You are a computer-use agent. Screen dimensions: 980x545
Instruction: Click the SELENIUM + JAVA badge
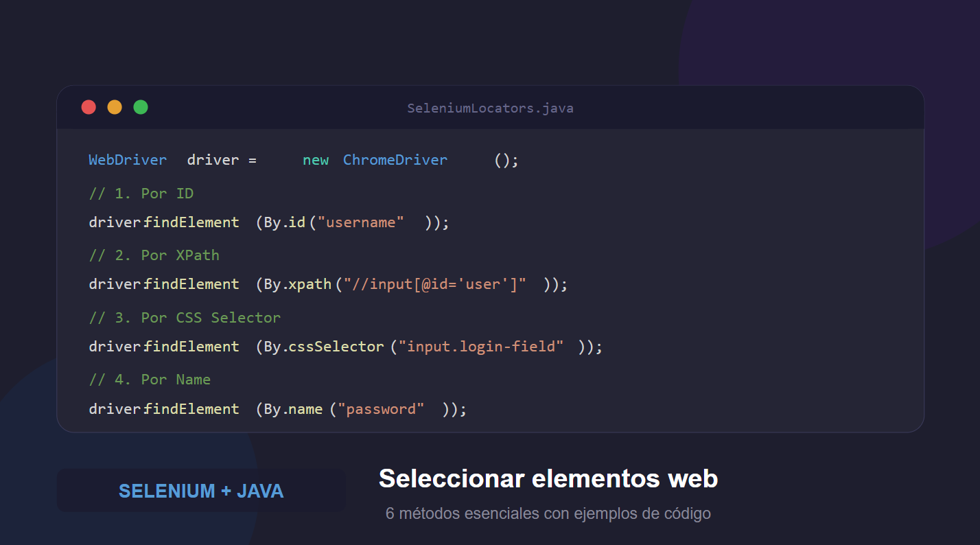[x=201, y=491]
